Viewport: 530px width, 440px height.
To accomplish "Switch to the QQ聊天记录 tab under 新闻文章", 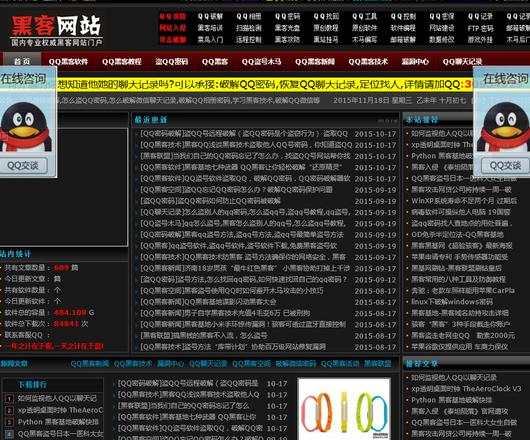I will coord(208,364).
